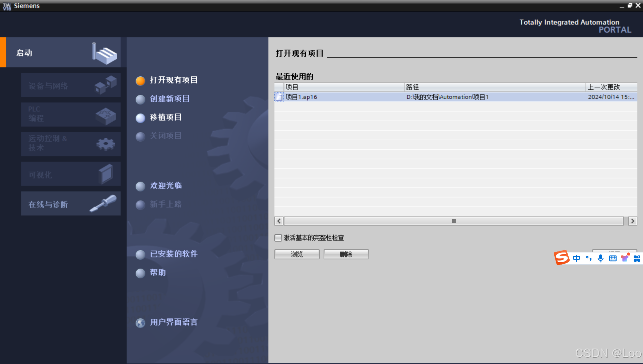This screenshot has height=364, width=643.
Task: Open the 在线与诊断 portal section
Action: (x=71, y=204)
